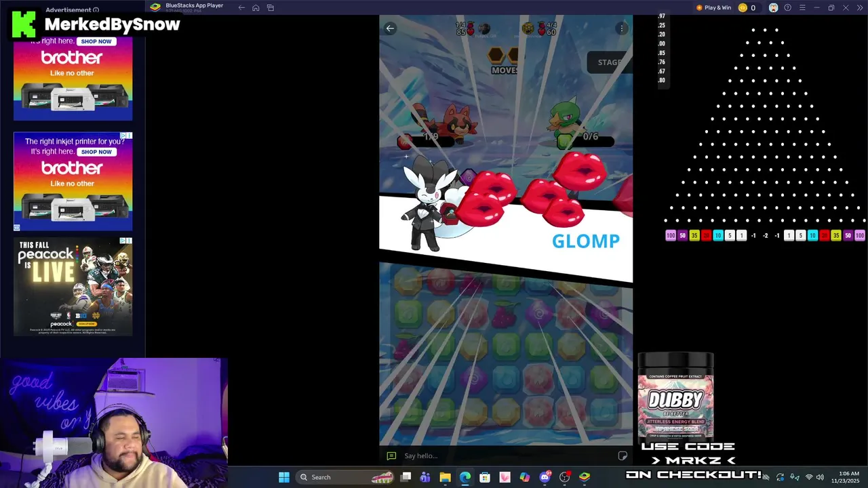Screen dimensions: 868x488
Task: Open File Explorer from the taskbar
Action: coord(445,477)
